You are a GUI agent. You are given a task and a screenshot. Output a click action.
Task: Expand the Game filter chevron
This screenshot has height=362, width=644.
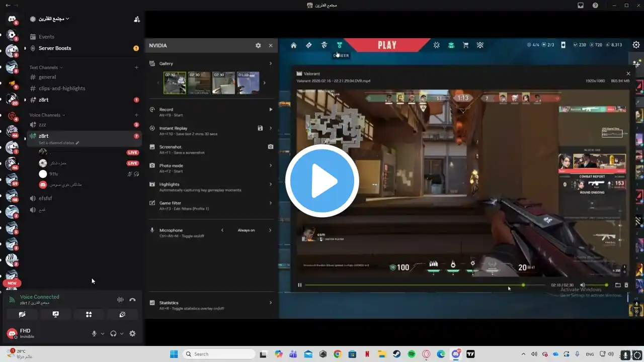271,203
